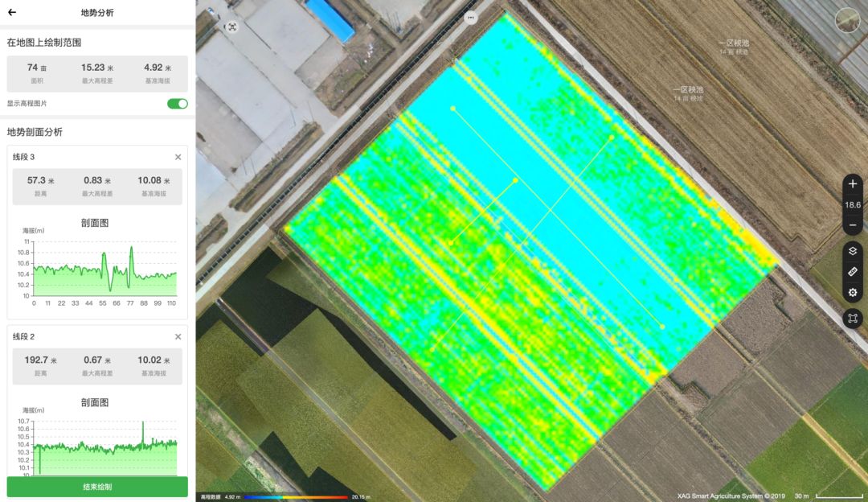Close the 线段 2 profile card
This screenshot has width=868, height=502.
pos(178,336)
